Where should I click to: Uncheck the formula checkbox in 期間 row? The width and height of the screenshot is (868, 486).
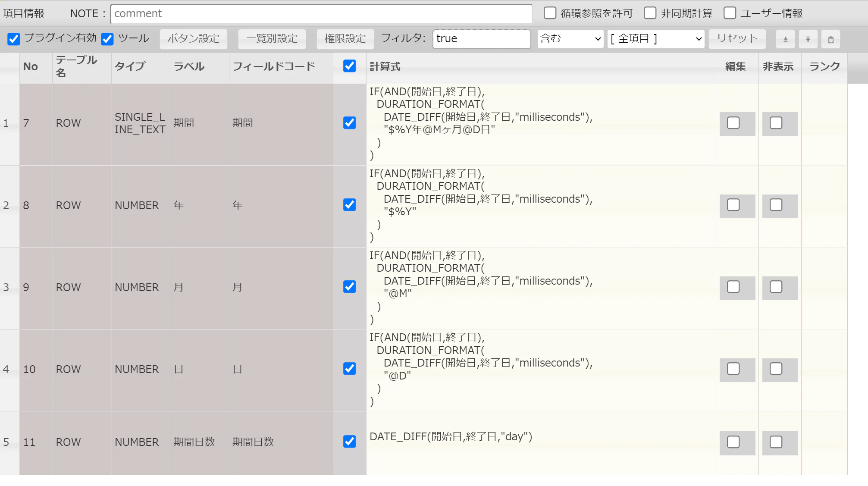[x=350, y=123]
